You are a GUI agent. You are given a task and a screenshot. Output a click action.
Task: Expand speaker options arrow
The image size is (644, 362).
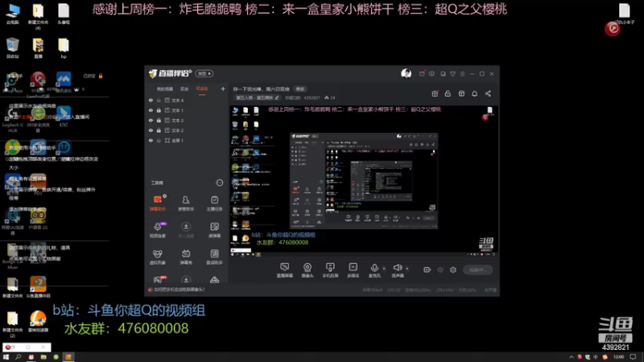pyautogui.click(x=407, y=269)
